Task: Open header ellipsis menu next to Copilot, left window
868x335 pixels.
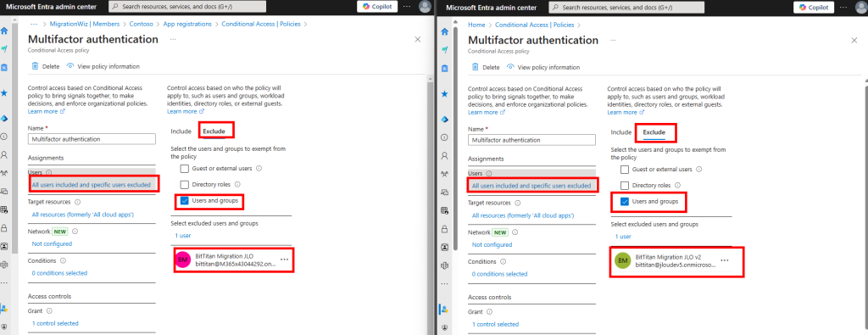Action: pyautogui.click(x=407, y=7)
